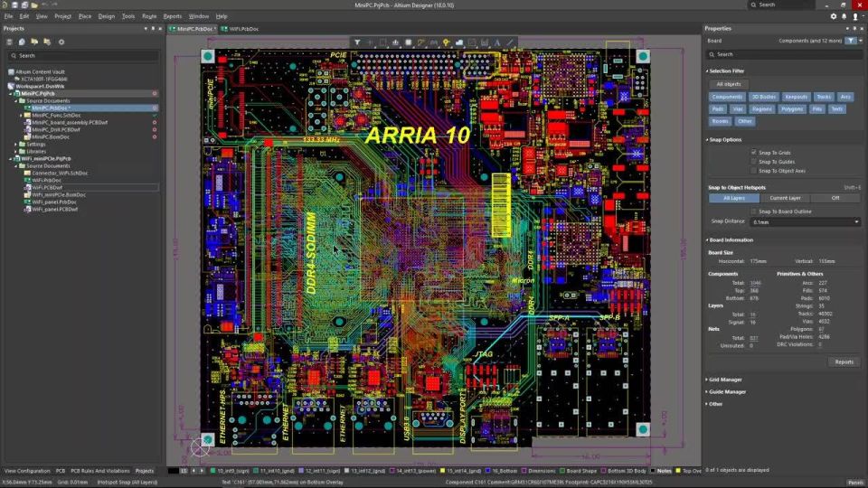The image size is (868, 488).
Task: Open the File menu
Action: click(8, 16)
